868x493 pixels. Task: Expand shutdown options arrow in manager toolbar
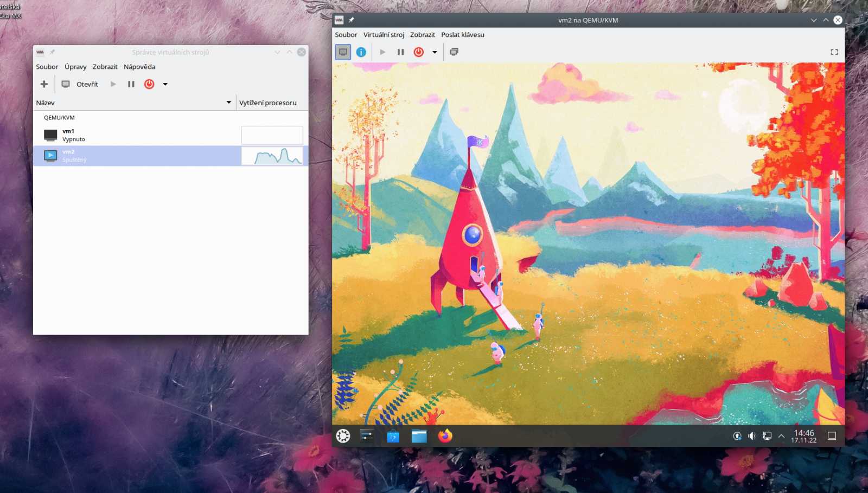(165, 84)
